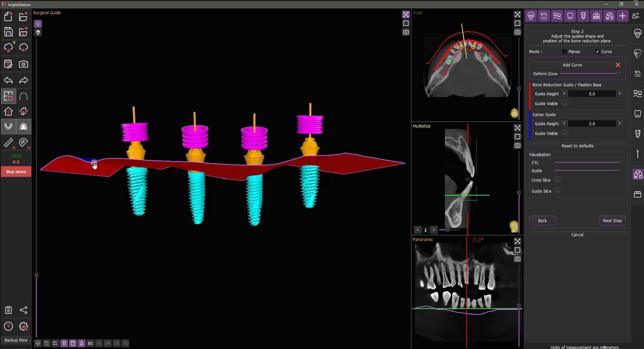
Task: Switch to the implant tab in top panel
Action: point(583,16)
